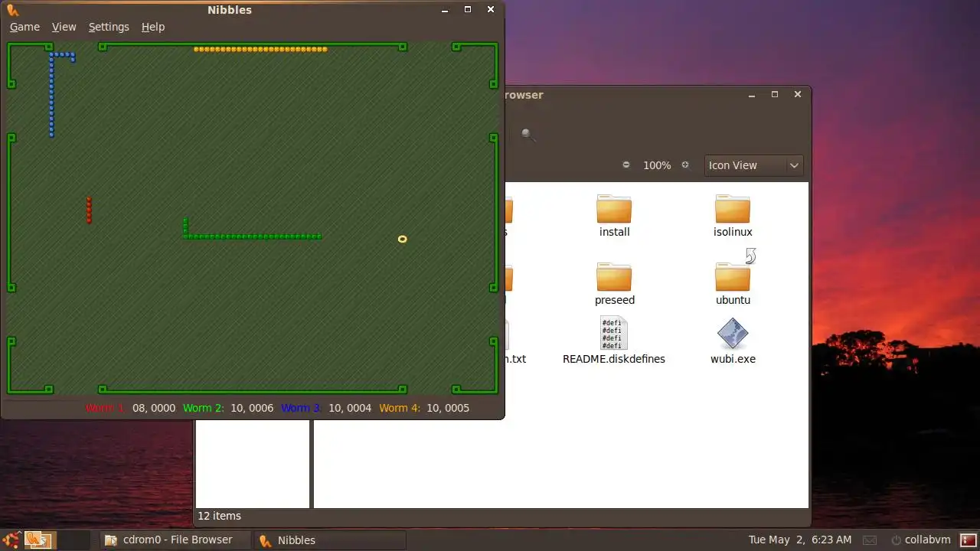Open the Game menu in Nibbles
980x551 pixels.
pyautogui.click(x=24, y=27)
